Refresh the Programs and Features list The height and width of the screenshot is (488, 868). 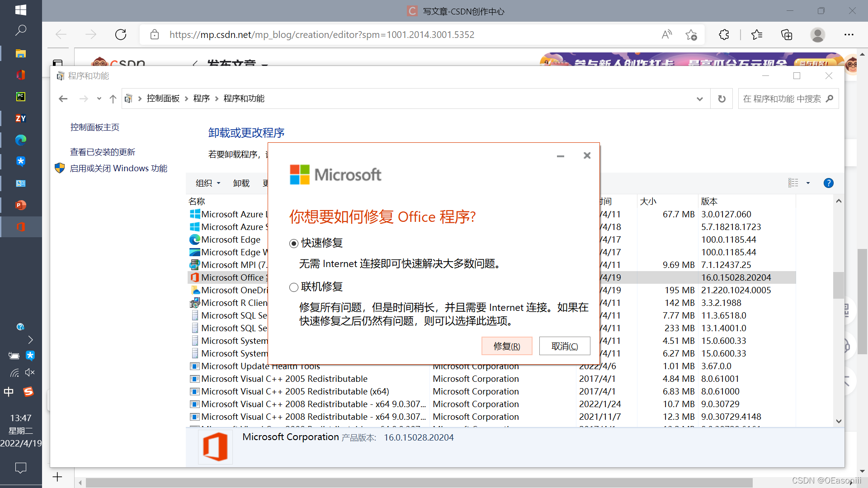tap(722, 99)
